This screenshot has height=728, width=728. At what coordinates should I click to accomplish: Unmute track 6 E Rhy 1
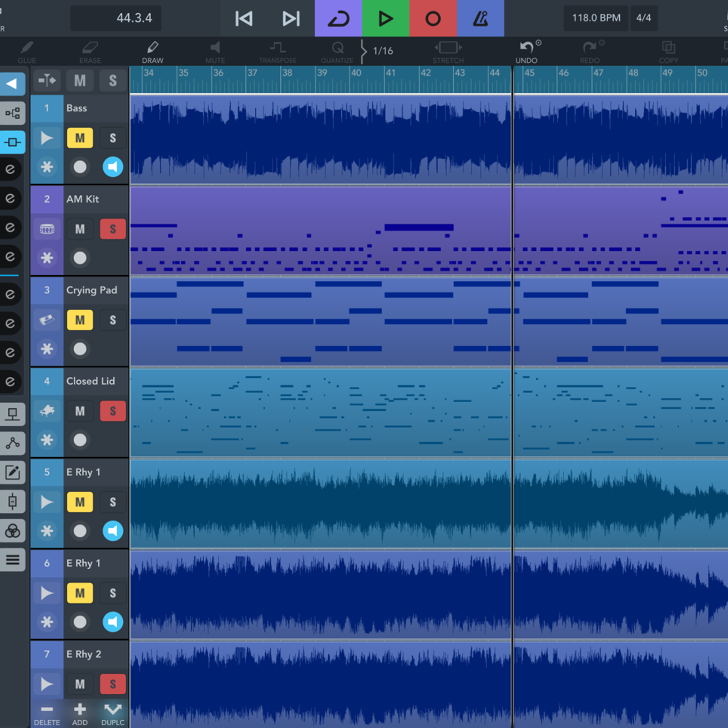point(80,593)
